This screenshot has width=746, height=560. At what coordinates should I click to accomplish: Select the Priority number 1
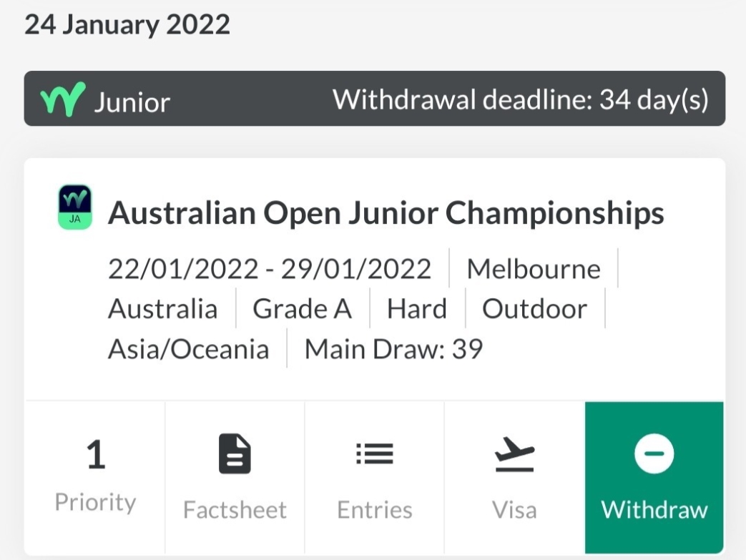tap(96, 454)
